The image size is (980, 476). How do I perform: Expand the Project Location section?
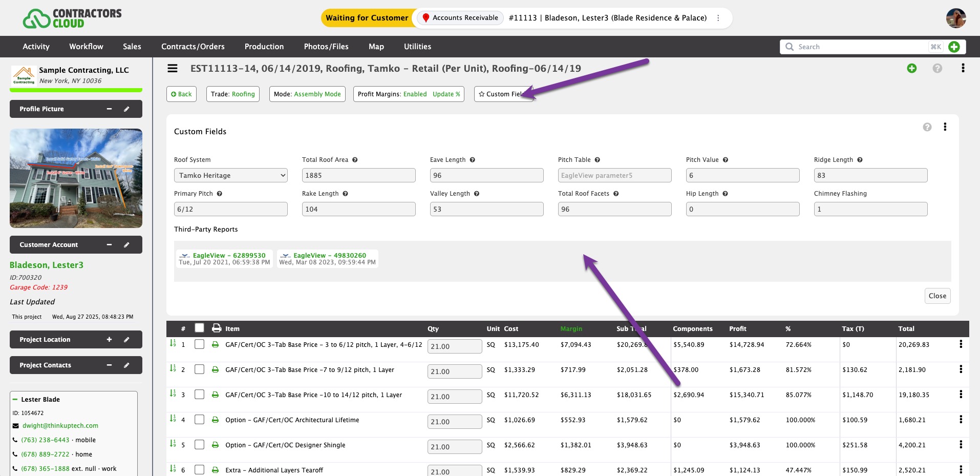coord(109,340)
